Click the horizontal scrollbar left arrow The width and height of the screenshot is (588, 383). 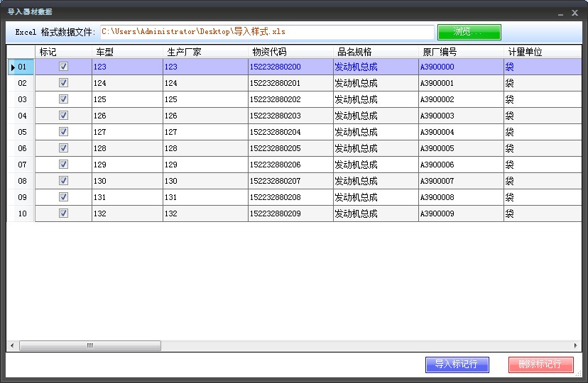click(x=12, y=346)
